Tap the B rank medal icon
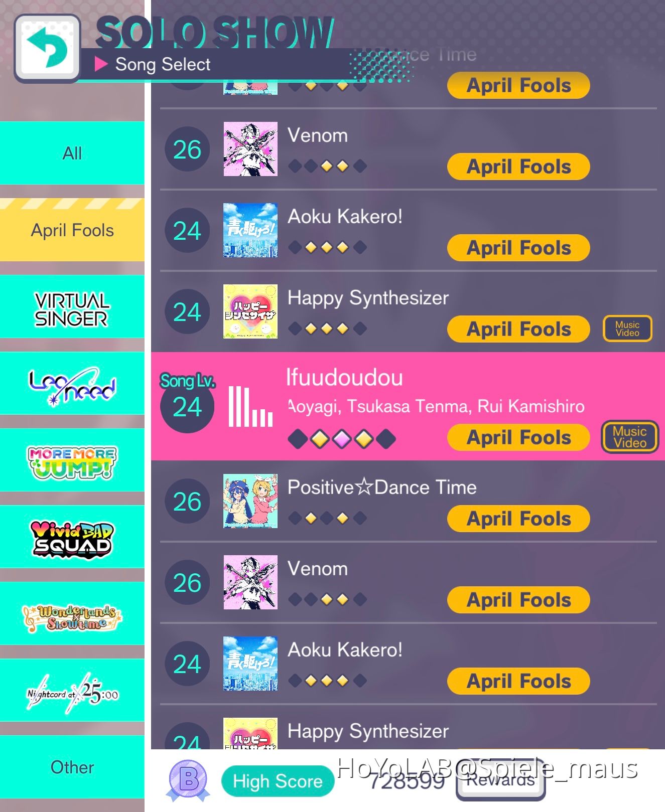665x812 pixels. coord(188,780)
